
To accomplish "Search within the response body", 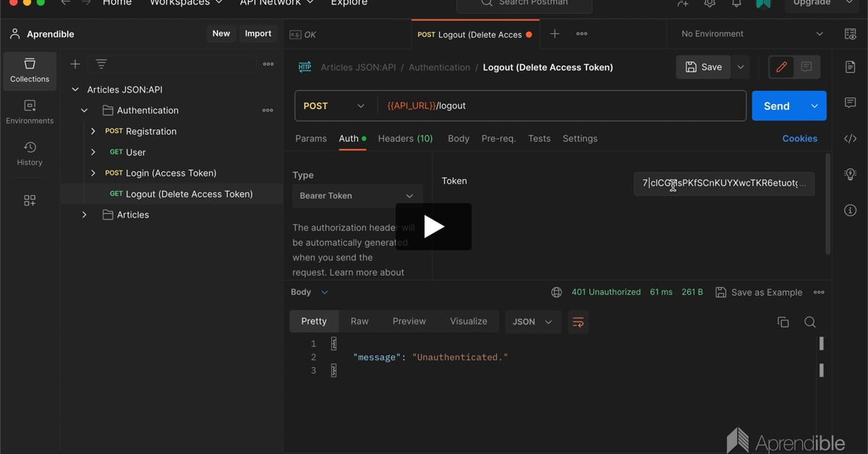I will [810, 322].
